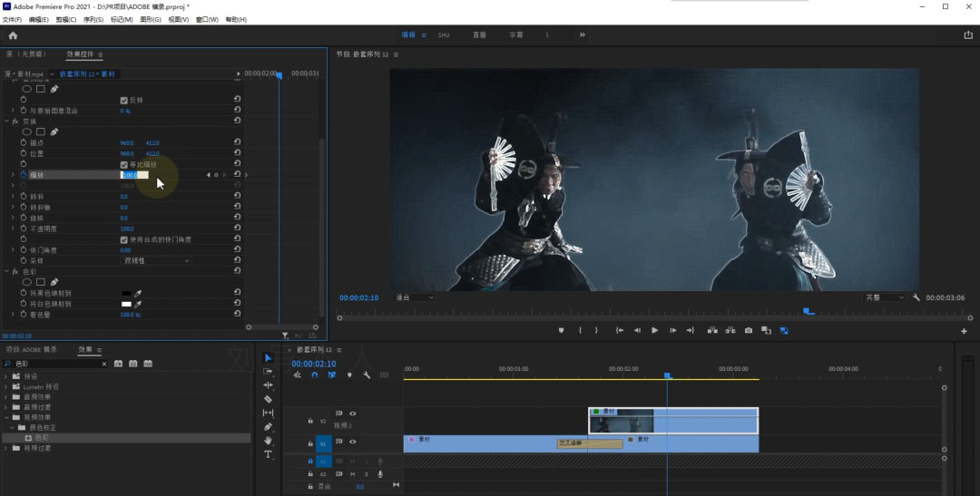The width and height of the screenshot is (980, 496).
Task: Select the Track Select Forward tool
Action: tap(268, 371)
